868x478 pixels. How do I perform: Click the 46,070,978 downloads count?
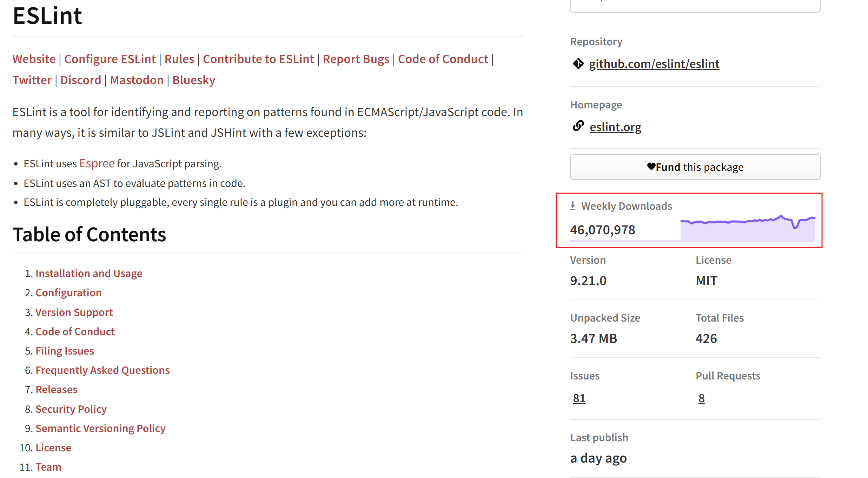pyautogui.click(x=603, y=230)
